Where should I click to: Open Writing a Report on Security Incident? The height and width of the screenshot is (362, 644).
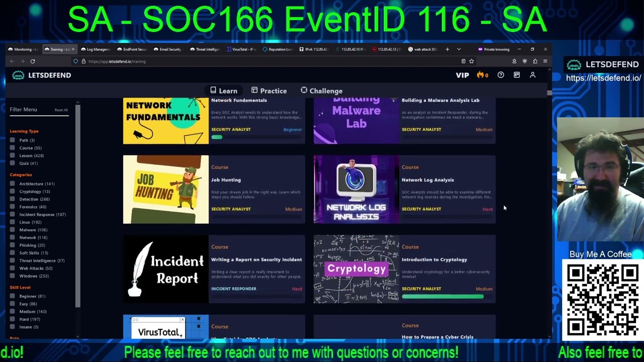coord(257,259)
